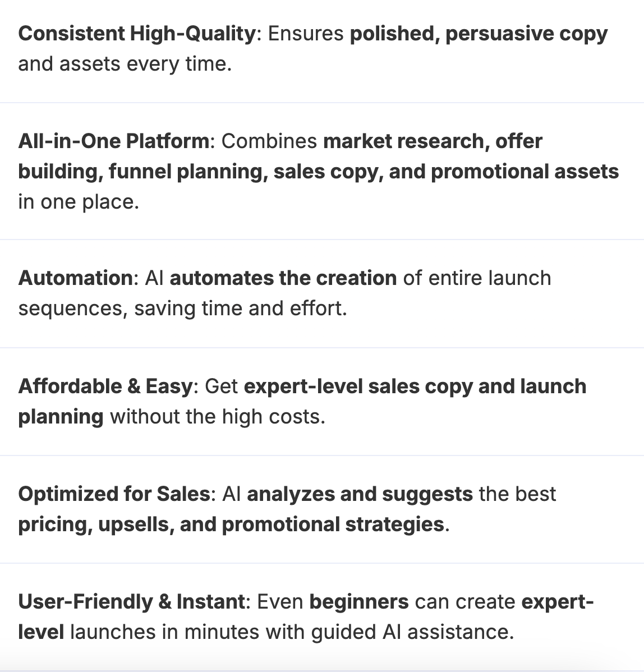The height and width of the screenshot is (672, 644).
Task: Click the 'and assets every time.' line
Action: (x=125, y=64)
